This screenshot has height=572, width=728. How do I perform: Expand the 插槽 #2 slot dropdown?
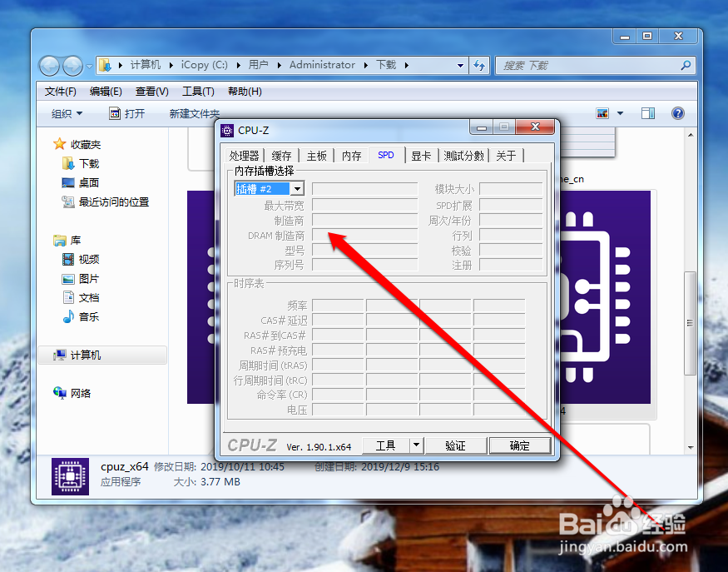point(298,189)
